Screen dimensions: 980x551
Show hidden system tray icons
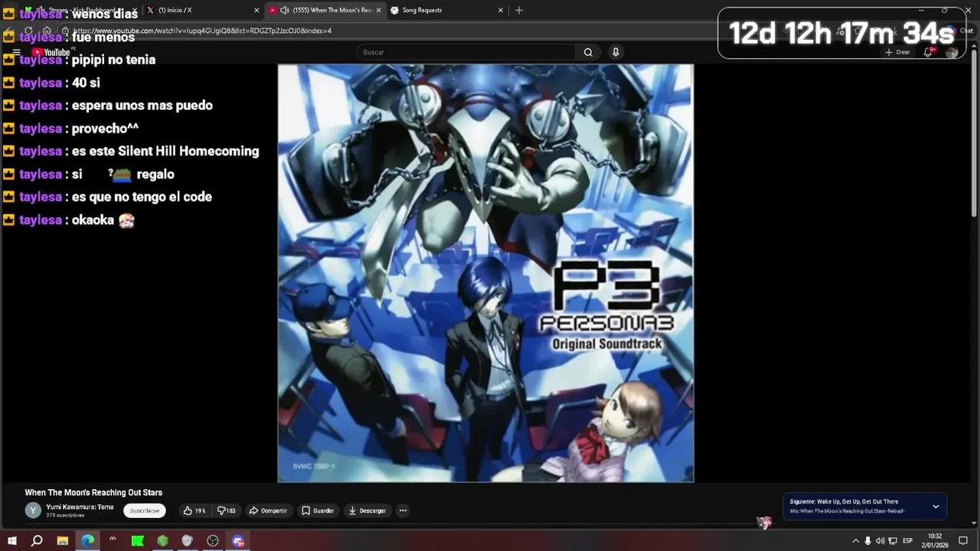[855, 541]
